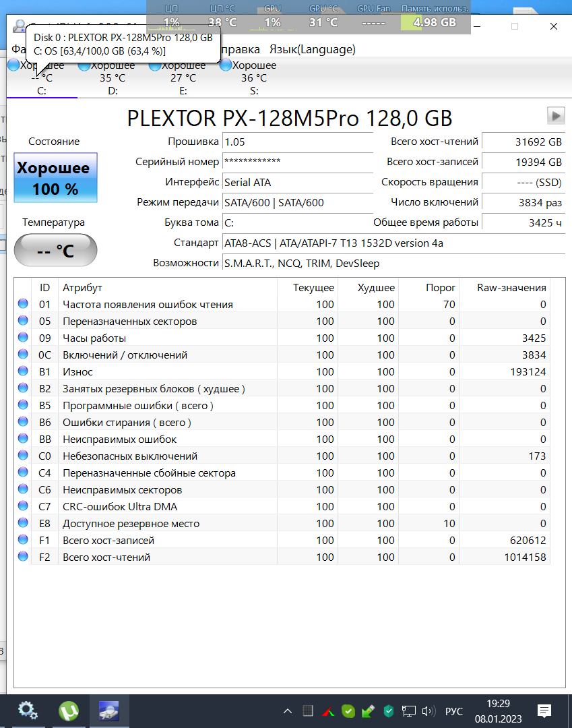This screenshot has width=572, height=728.
Task: Click the Атрибут column header
Action: click(x=168, y=287)
